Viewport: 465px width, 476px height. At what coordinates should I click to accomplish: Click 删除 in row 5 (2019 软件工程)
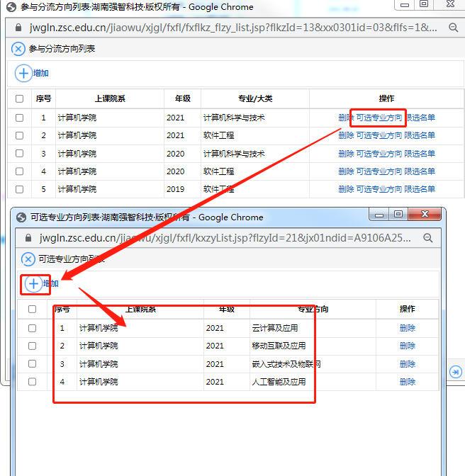346,189
